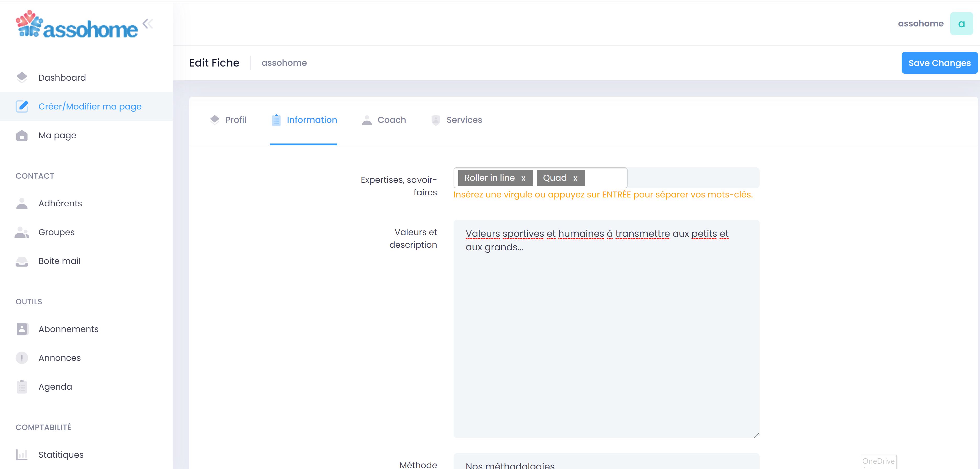Click the Créer/Modifier ma page pencil icon

point(22,106)
